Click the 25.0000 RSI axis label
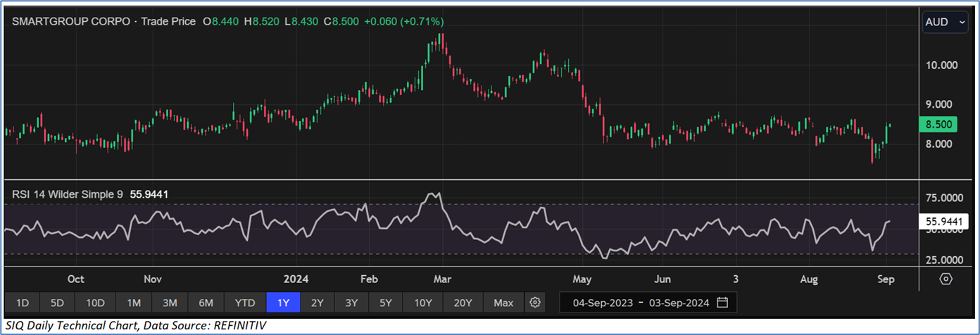This screenshot has width=980, height=335. pyautogui.click(x=945, y=260)
